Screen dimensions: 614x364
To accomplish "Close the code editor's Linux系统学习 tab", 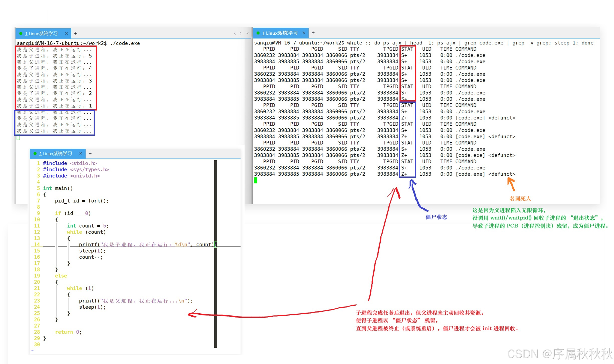I will click(x=81, y=153).
